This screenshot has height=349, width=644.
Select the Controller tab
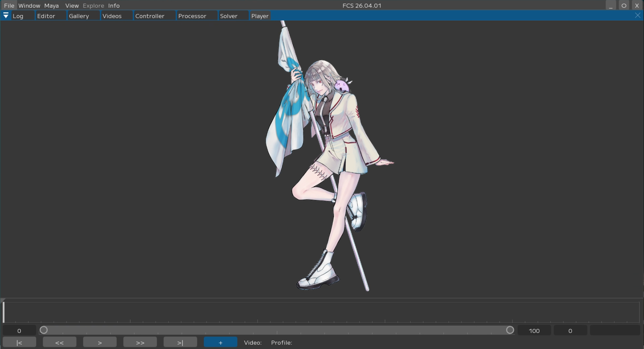click(150, 16)
